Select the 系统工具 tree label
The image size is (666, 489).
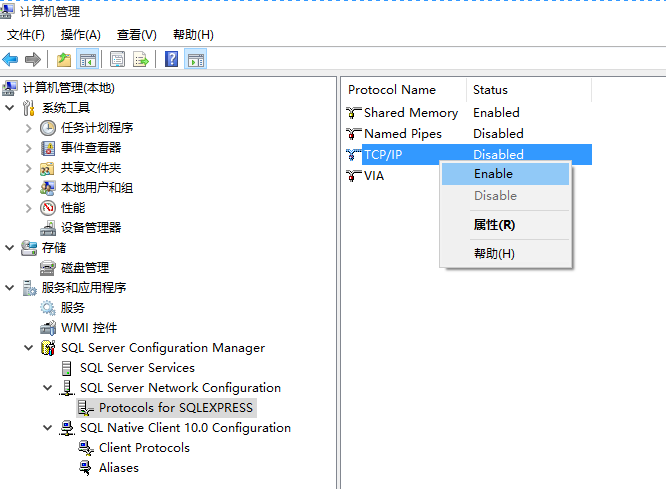66,108
